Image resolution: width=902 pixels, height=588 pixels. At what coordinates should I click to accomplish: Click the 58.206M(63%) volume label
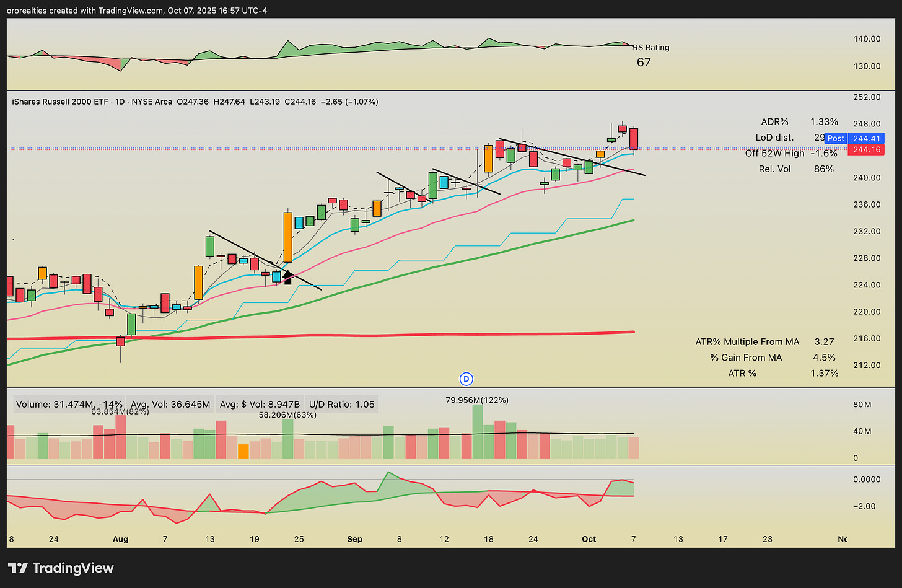[287, 415]
